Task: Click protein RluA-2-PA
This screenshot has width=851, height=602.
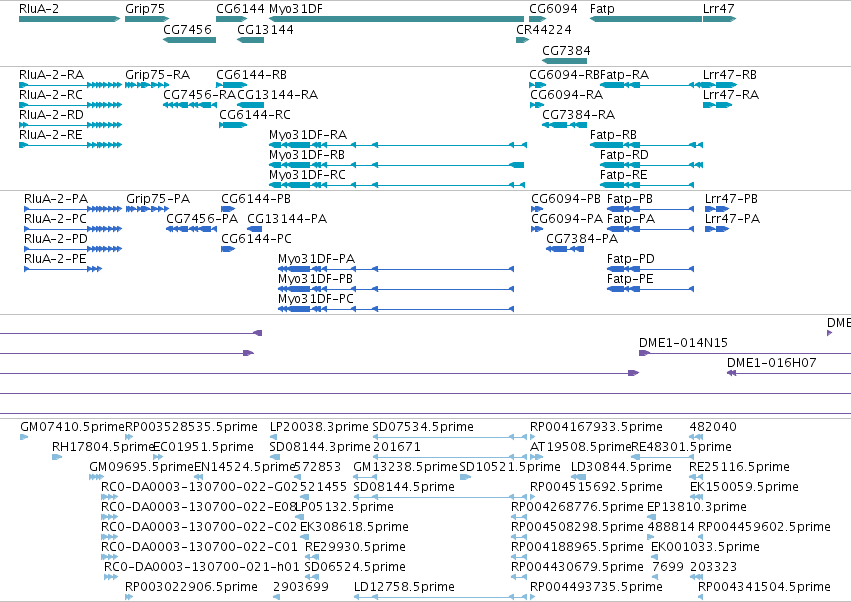Action: pyautogui.click(x=73, y=209)
